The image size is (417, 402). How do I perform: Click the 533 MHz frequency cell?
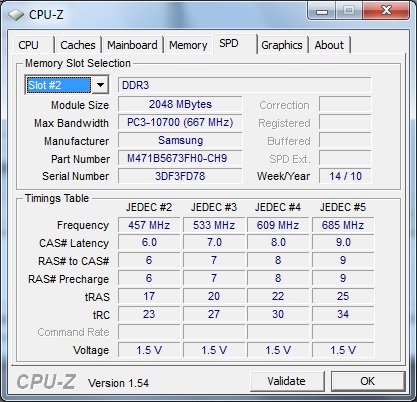click(214, 225)
